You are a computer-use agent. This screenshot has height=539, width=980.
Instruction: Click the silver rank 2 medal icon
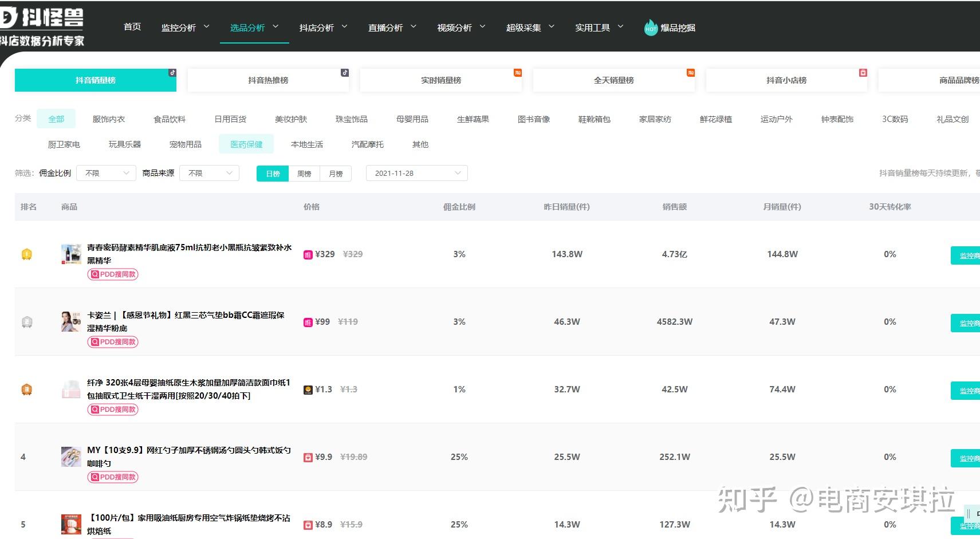[26, 322]
